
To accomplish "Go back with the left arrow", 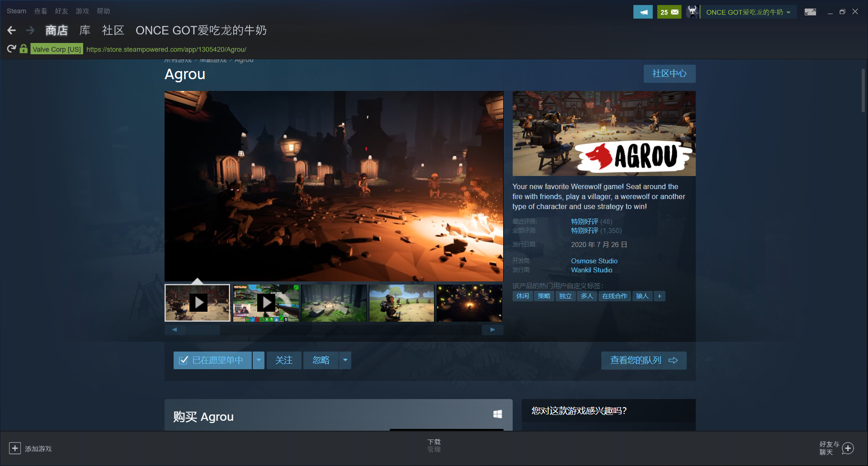I will point(12,30).
